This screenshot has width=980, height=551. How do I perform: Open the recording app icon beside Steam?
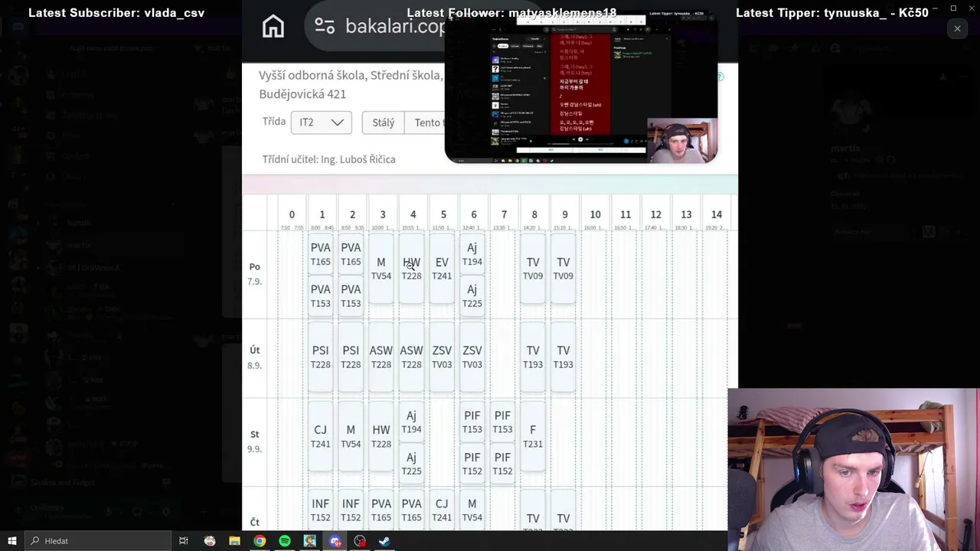click(x=360, y=541)
